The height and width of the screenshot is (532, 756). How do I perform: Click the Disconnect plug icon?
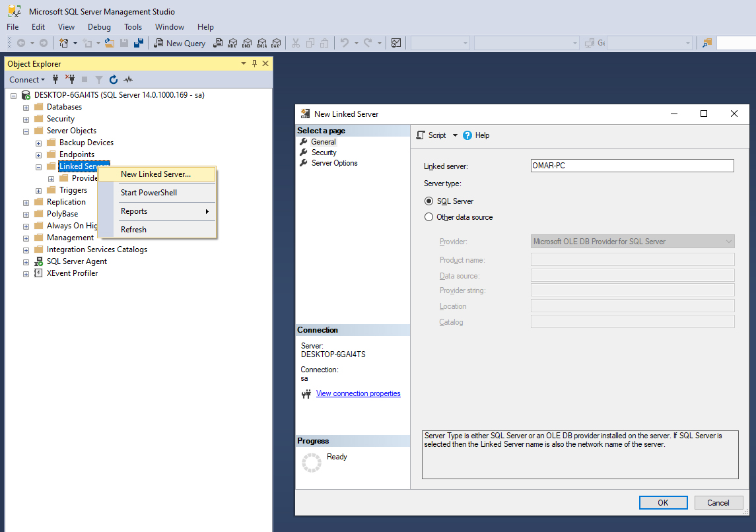(x=70, y=79)
